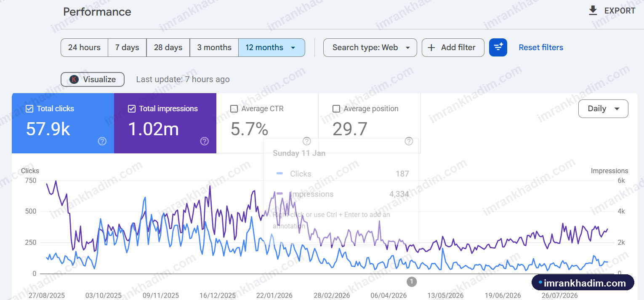Click the help icon on Average CTR card
The image size is (644, 300).
(307, 141)
